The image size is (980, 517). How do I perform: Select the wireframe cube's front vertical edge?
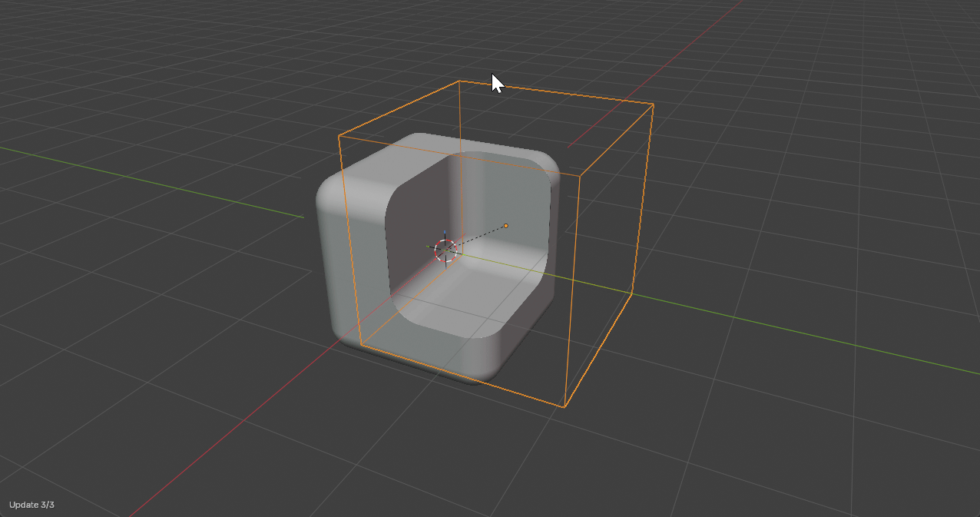coord(572,292)
